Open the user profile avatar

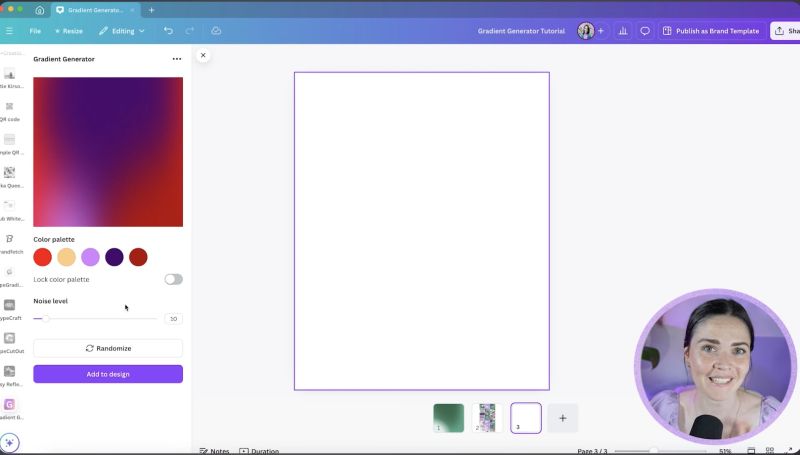point(586,31)
